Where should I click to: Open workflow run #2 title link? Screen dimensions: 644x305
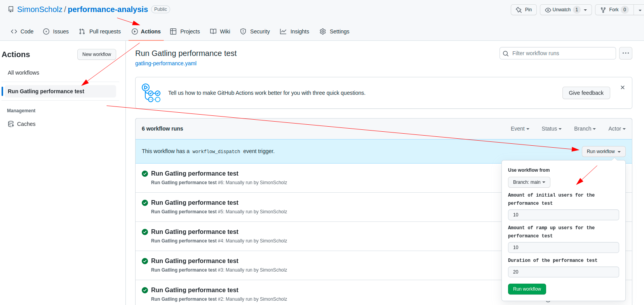195,290
